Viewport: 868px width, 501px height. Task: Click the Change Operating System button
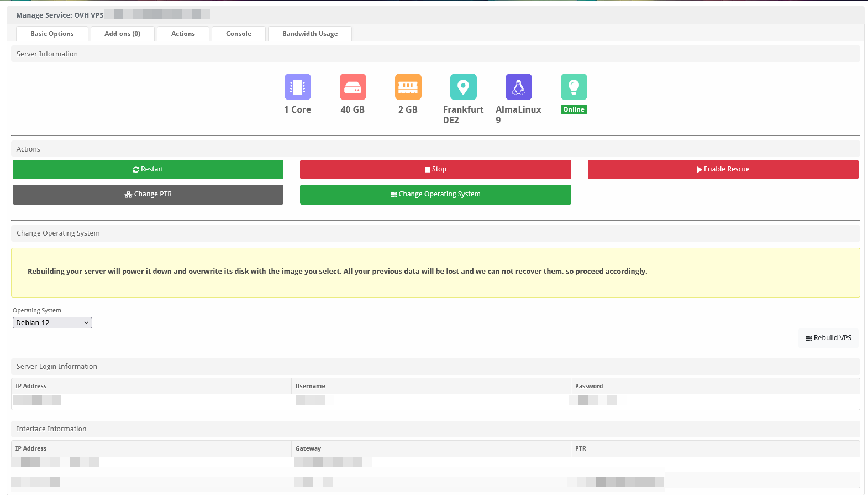click(x=435, y=194)
